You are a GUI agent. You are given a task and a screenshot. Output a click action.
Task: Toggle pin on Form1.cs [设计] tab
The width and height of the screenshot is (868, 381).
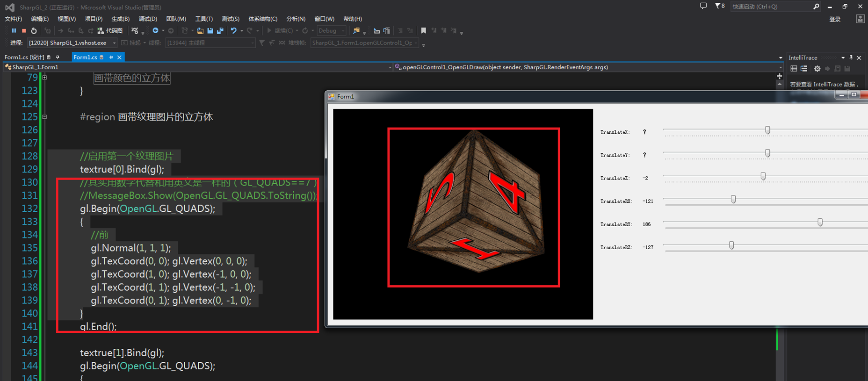pos(58,57)
